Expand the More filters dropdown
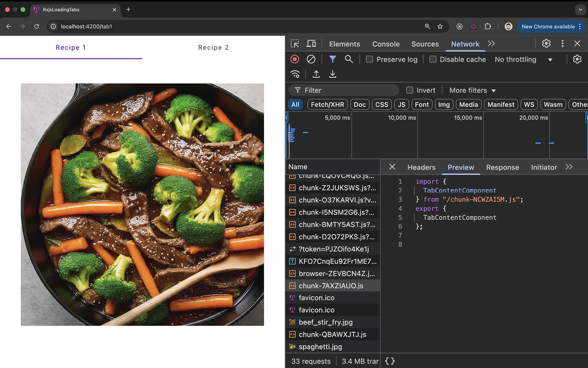Screen dimensions: 588x368 [472, 90]
